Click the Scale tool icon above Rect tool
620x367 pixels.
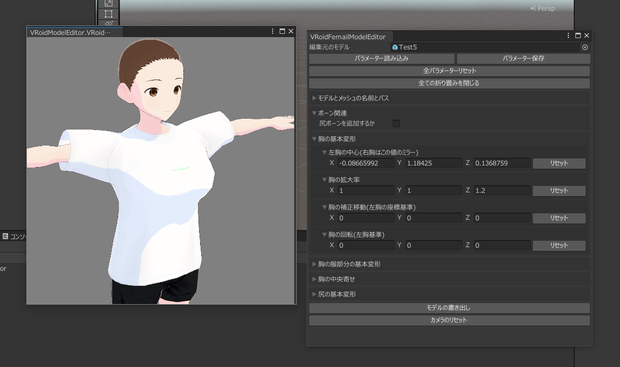pos(109,4)
